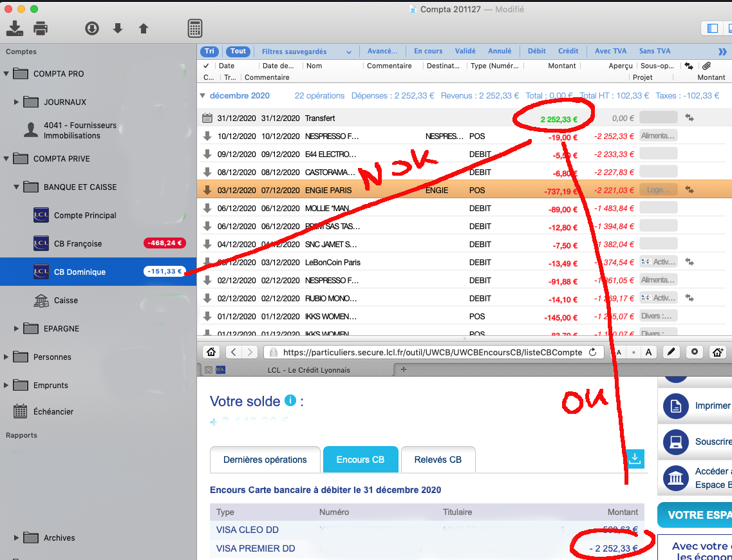Select the CB Françoise account
732x560 pixels.
[77, 243]
